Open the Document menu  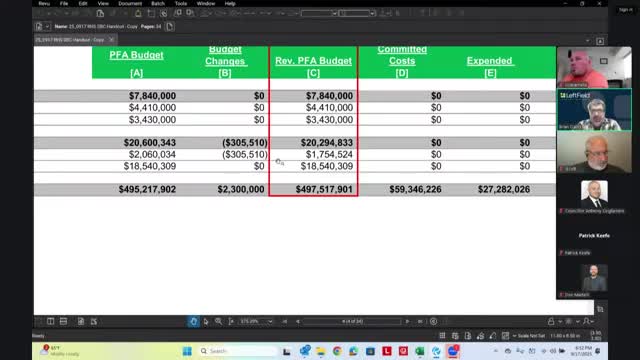[130, 4]
